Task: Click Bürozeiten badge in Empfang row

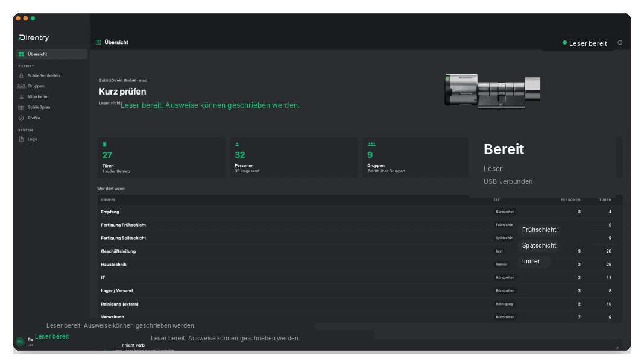Action: tap(505, 212)
